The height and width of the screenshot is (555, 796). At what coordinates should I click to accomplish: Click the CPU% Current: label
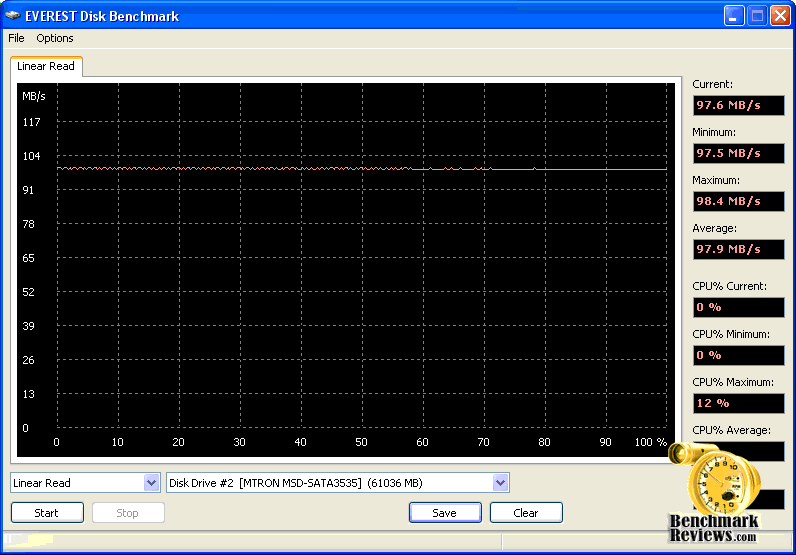(729, 286)
